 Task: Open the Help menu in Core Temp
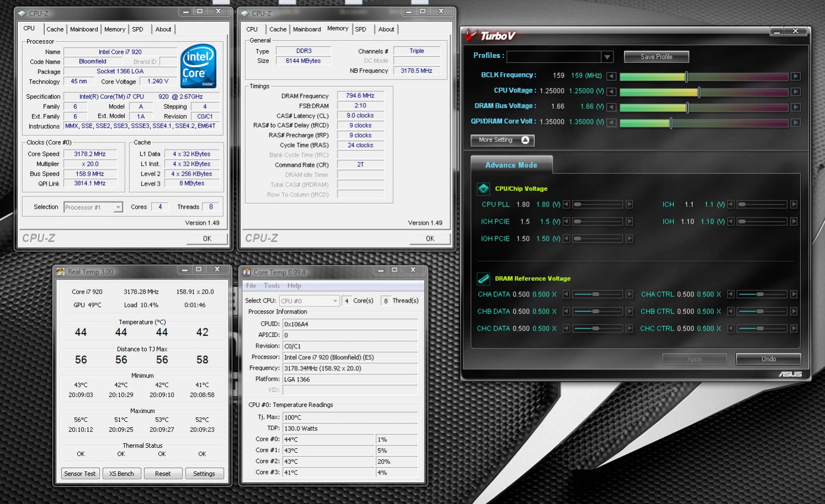[x=294, y=285]
